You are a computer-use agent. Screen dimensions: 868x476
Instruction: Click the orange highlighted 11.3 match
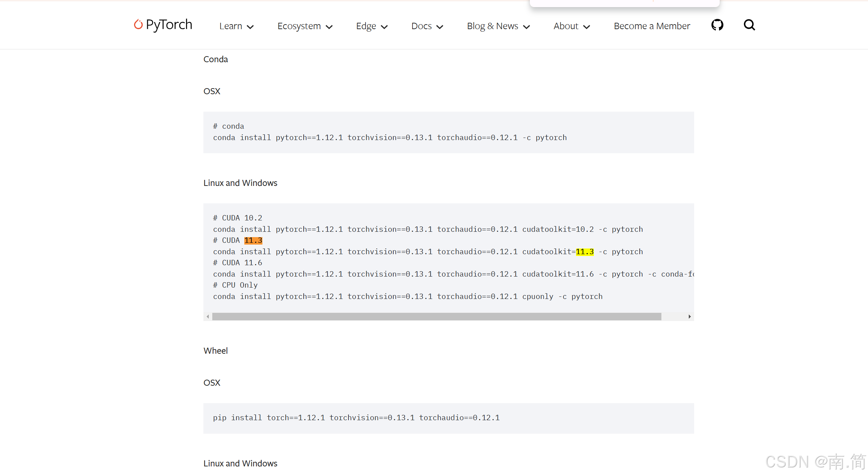(x=253, y=241)
